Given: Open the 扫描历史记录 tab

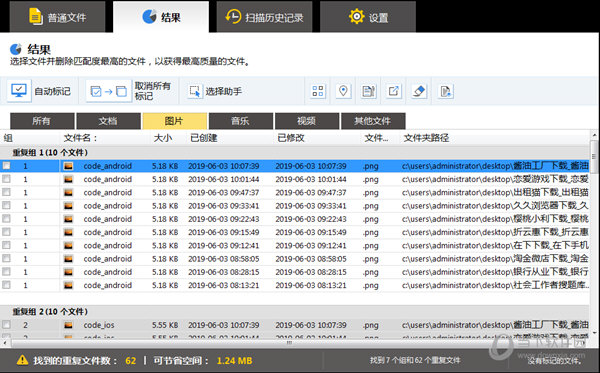Looking at the screenshot, I should click(x=264, y=17).
